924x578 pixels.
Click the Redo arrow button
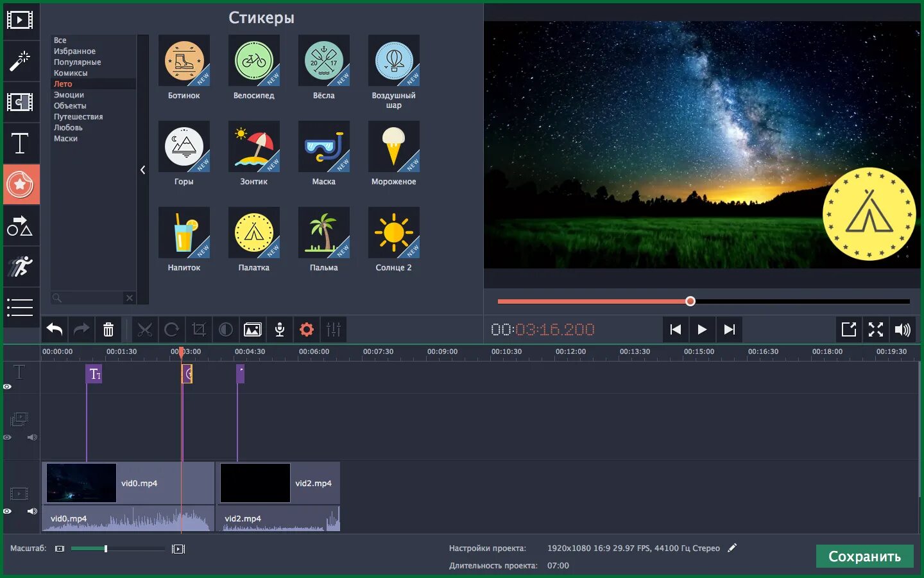(81, 329)
